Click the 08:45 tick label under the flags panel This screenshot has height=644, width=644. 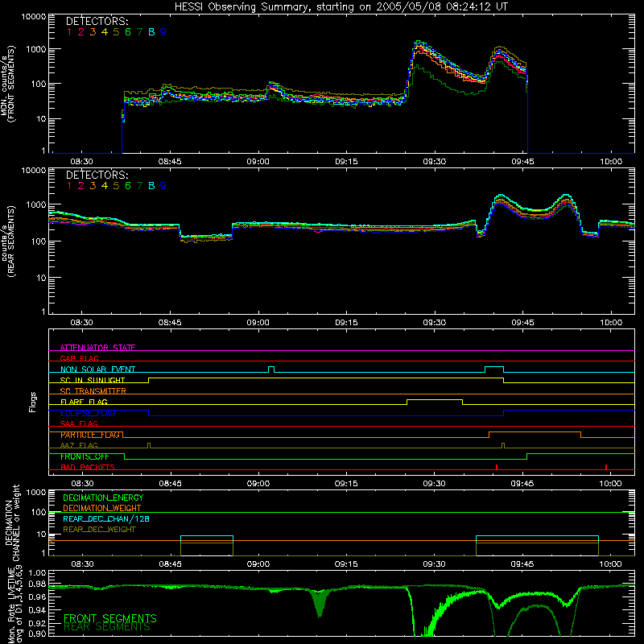click(x=170, y=484)
